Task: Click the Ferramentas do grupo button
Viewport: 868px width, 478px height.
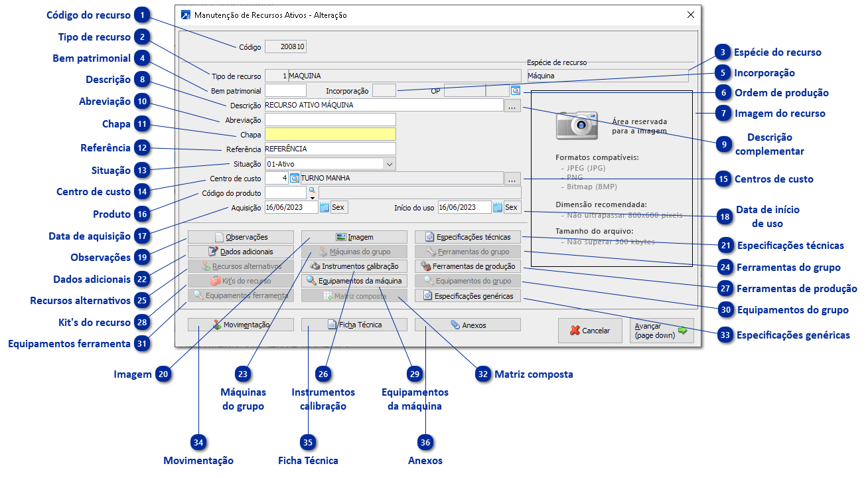Action: tap(468, 252)
